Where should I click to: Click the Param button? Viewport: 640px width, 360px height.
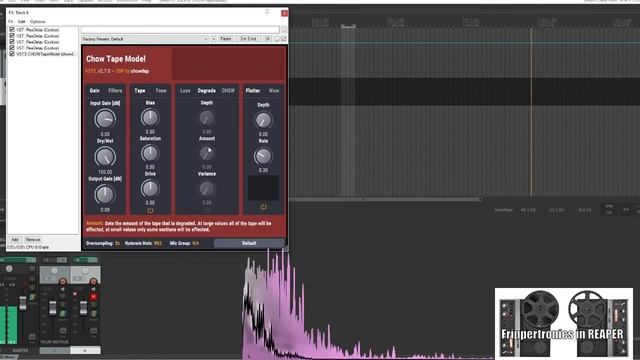pos(226,39)
